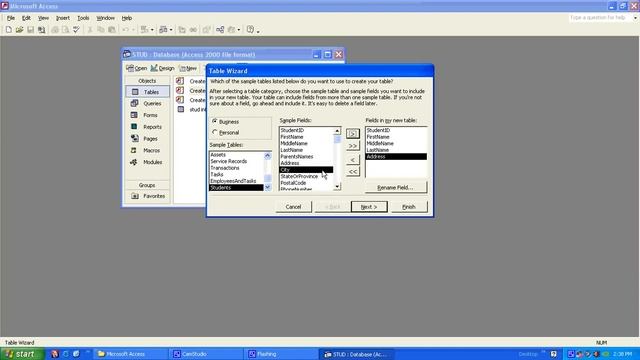Click Cancel in Table Wizard
This screenshot has width=640, height=360.
[x=293, y=207]
